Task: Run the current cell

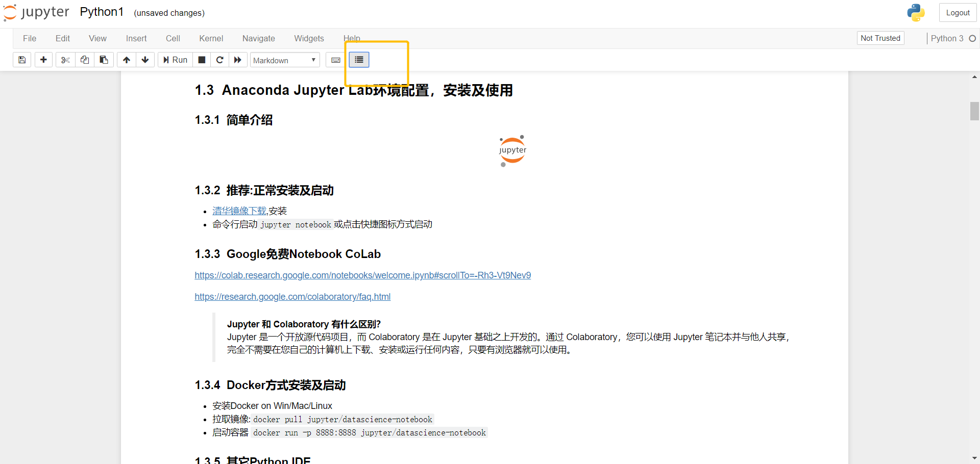Action: (x=175, y=60)
